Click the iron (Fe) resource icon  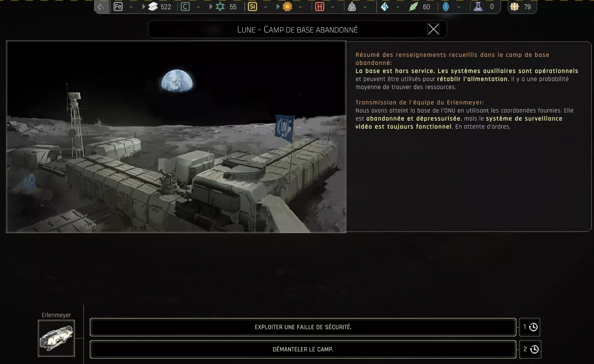118,7
